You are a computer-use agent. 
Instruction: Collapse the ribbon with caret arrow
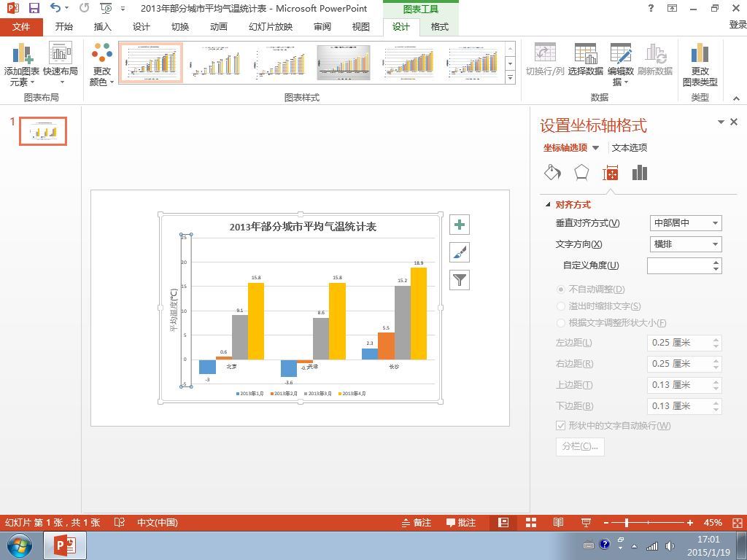(x=737, y=98)
